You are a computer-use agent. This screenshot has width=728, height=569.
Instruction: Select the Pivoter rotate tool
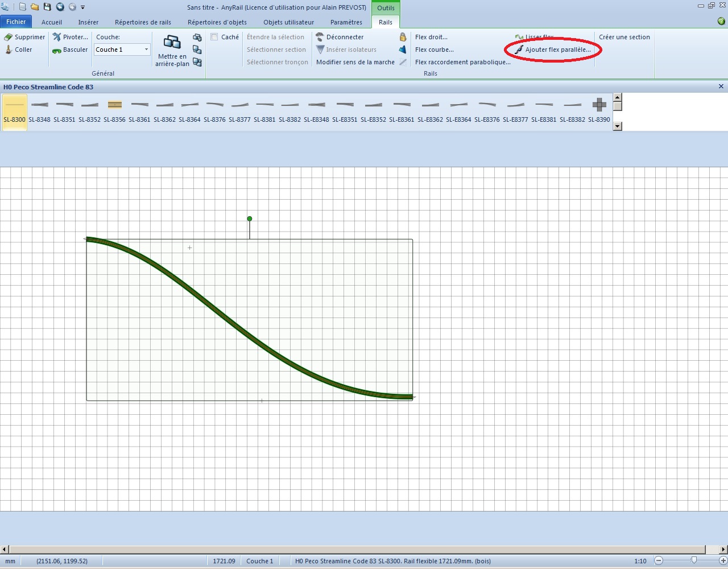[x=57, y=37]
